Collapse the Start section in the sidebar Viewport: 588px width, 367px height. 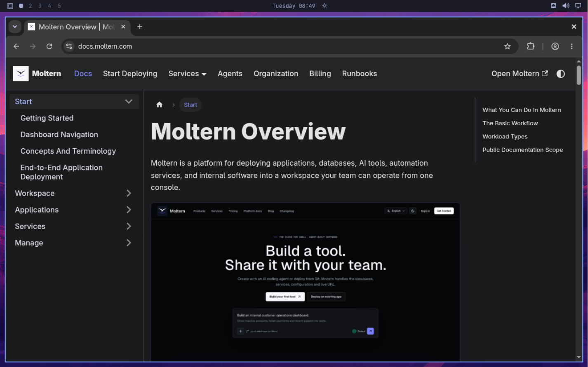[x=129, y=101]
